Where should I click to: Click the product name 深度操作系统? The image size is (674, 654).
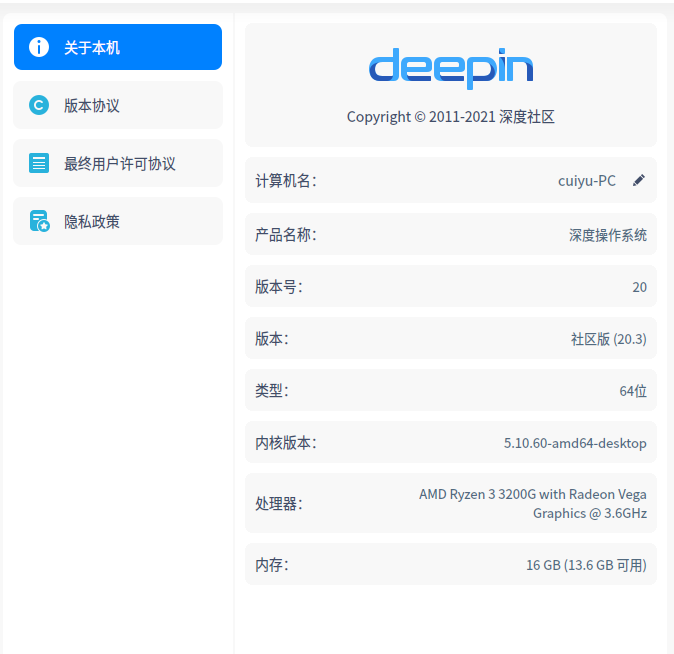click(x=608, y=235)
